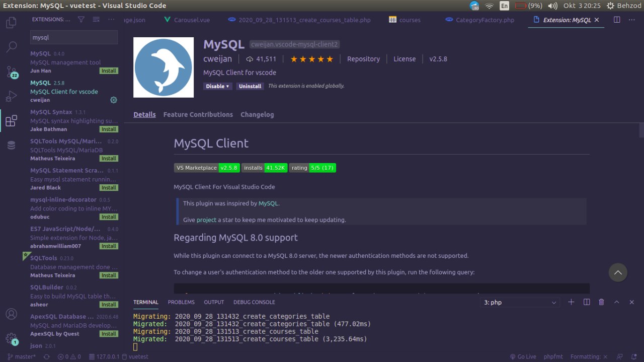The height and width of the screenshot is (362, 644).
Task: Split the terminal panel
Action: (x=586, y=302)
